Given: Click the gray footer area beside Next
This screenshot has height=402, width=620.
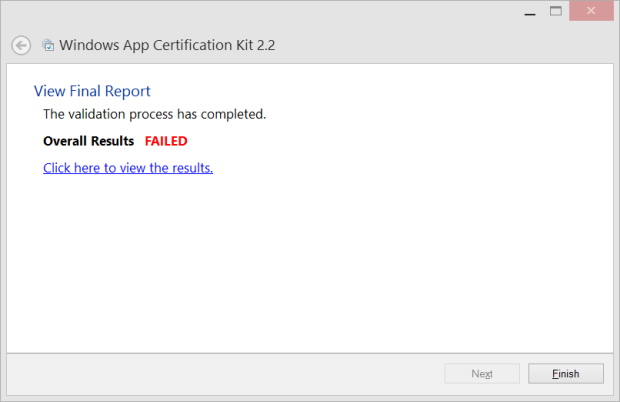Looking at the screenshot, I should 225,374.
